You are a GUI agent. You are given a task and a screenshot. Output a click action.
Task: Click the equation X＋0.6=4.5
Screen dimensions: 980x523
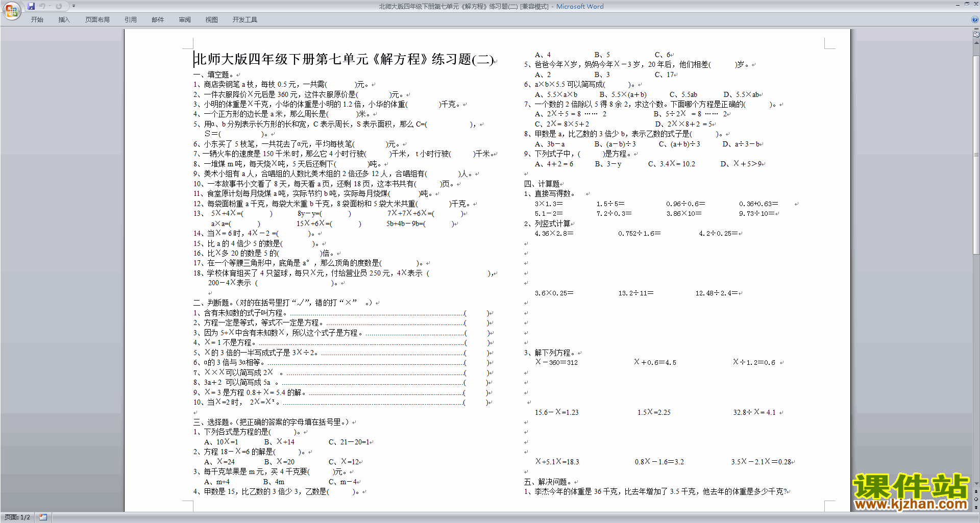coord(655,362)
